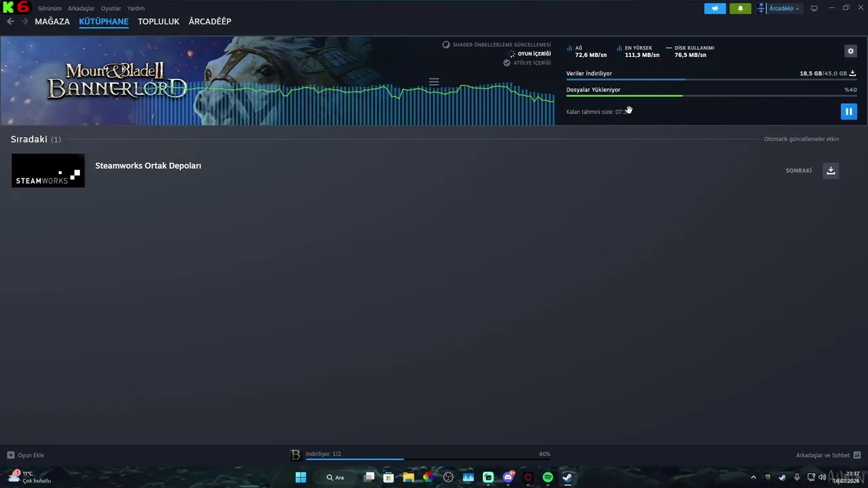Open the clock and date panel
The width and height of the screenshot is (868, 488).
(847, 477)
